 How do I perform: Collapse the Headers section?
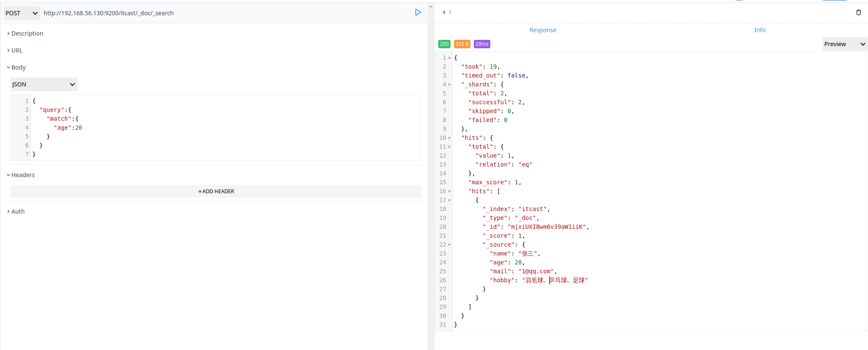[x=21, y=175]
